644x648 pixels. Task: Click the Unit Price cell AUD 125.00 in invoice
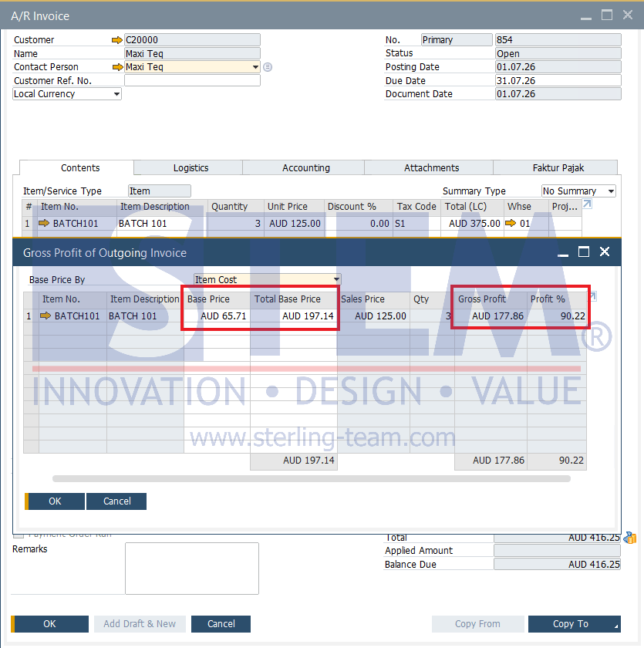point(295,224)
